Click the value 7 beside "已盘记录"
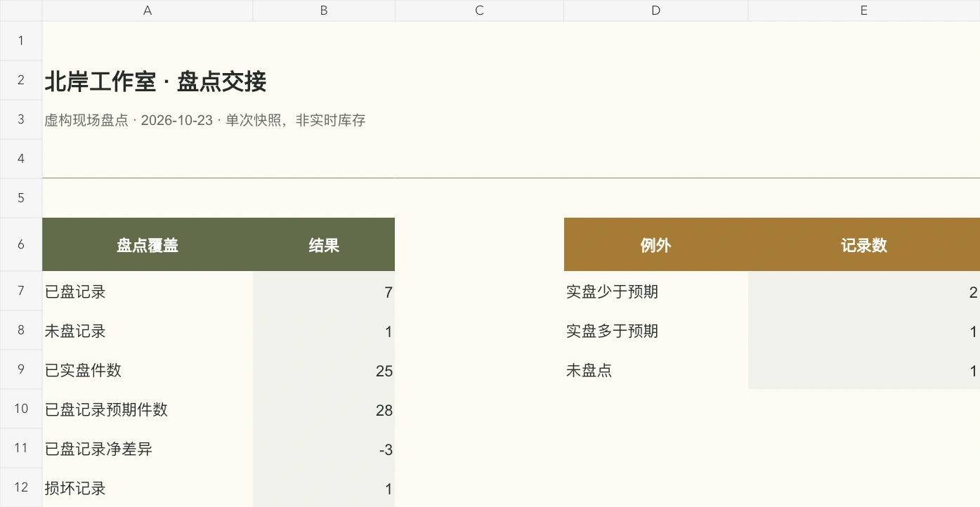Viewport: 980px width, 507px height. click(x=324, y=291)
